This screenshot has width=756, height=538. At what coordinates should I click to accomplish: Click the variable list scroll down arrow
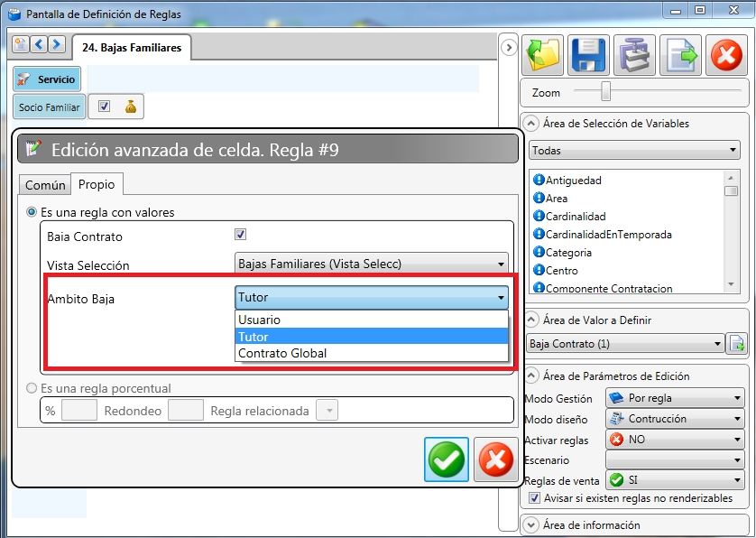coord(731,284)
